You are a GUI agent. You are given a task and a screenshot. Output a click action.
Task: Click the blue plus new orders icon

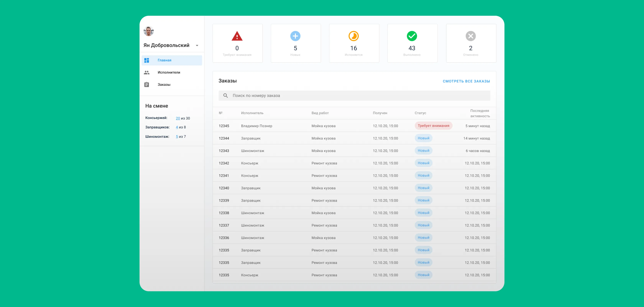(x=295, y=36)
